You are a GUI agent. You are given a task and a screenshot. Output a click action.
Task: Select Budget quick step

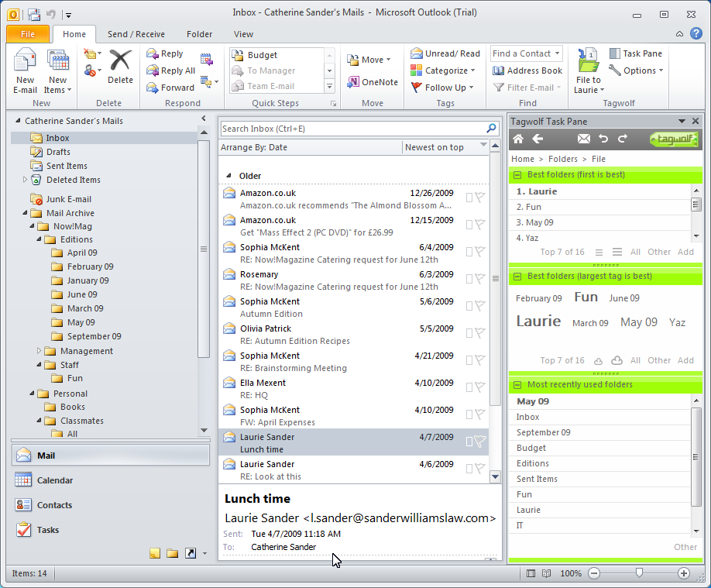point(276,55)
